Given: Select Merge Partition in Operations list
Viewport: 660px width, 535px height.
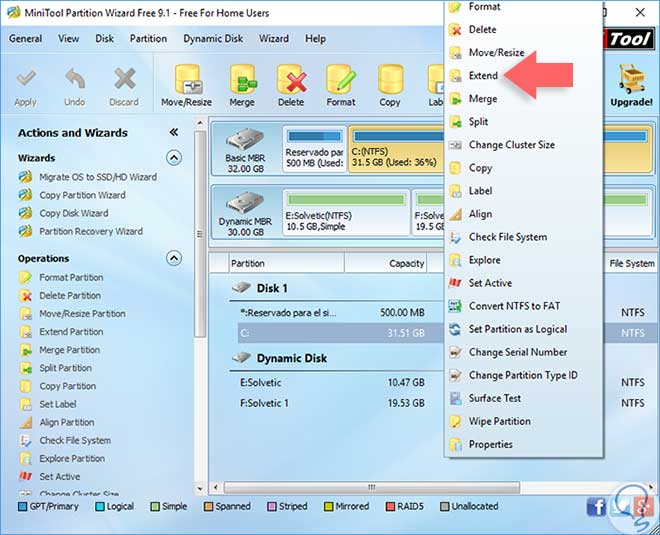Looking at the screenshot, I should [59, 350].
